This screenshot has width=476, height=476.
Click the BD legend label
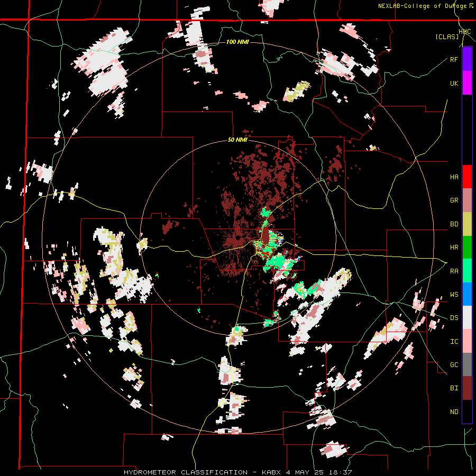point(454,224)
